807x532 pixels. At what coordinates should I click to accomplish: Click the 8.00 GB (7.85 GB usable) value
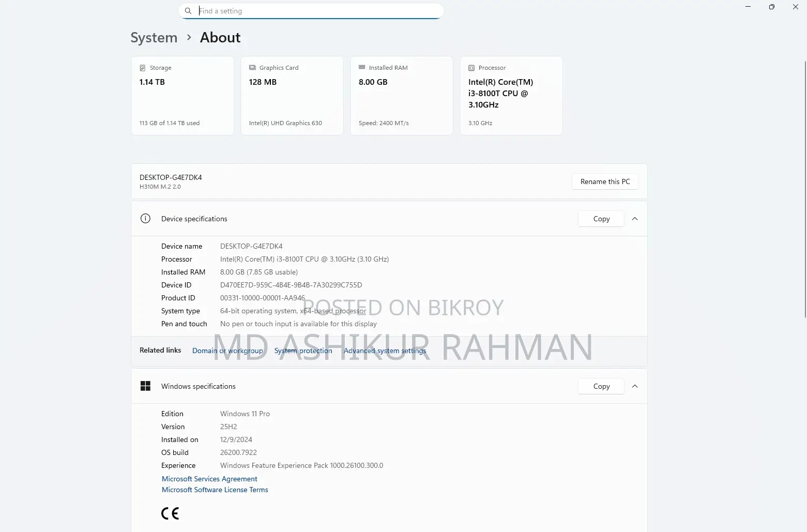259,272
